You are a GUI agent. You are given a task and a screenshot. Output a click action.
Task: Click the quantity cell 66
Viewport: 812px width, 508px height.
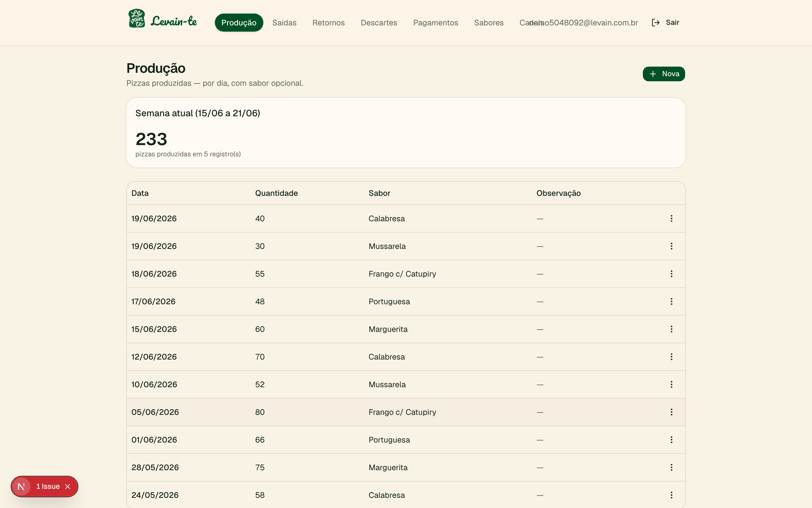[260, 440]
